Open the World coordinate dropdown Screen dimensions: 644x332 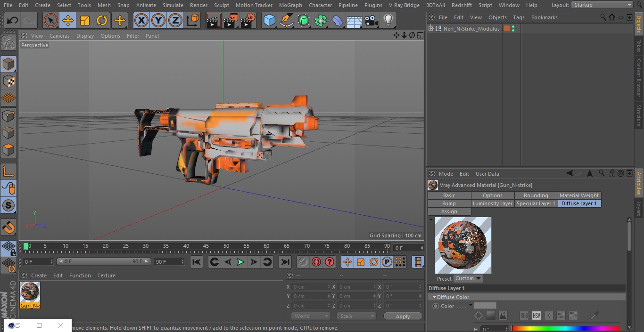point(310,316)
